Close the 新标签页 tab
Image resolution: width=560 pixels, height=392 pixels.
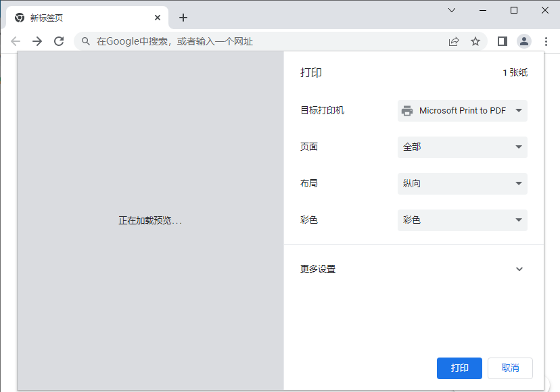pos(158,18)
